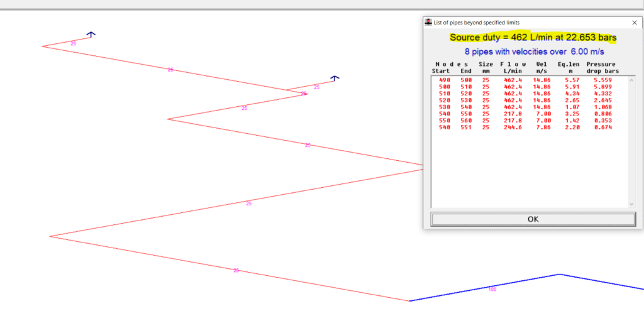Click the end node 560 cell

pyautogui.click(x=466, y=121)
